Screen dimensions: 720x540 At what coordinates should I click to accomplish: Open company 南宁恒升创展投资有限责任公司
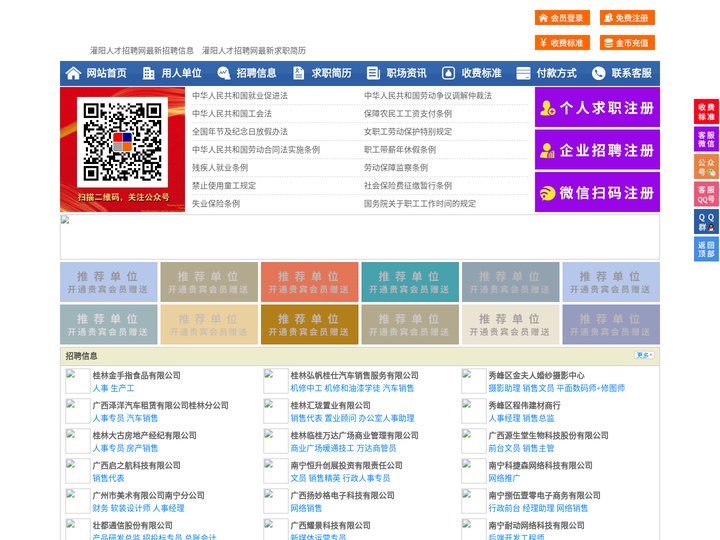pos(347,465)
